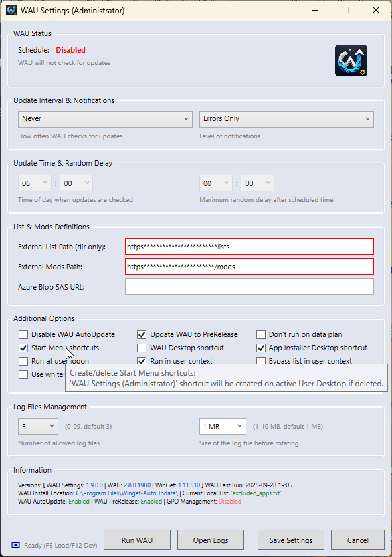Open Logs via the Open Logs button

(x=211, y=540)
